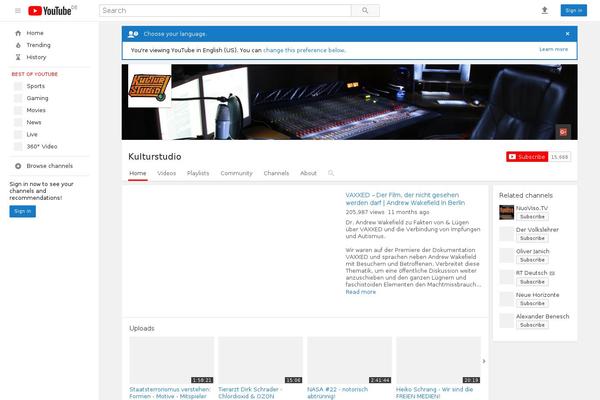
Task: Subscribe to Neue Horizonte
Action: (532, 303)
